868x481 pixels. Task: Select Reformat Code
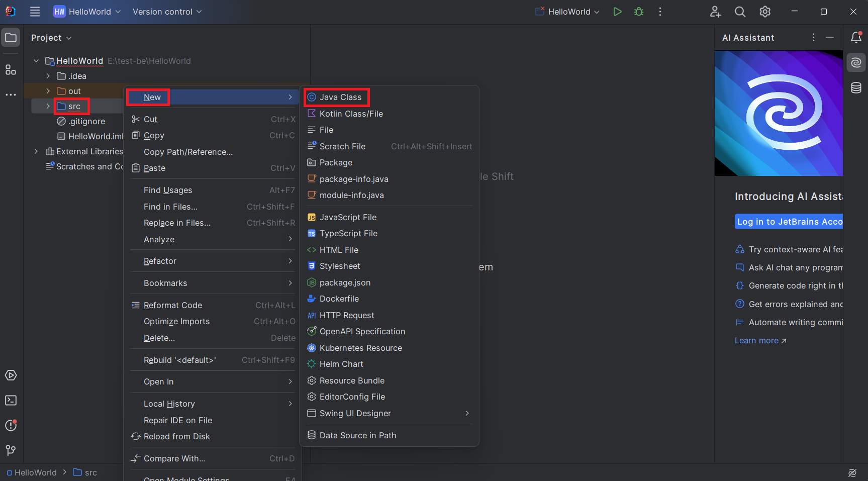(213, 305)
